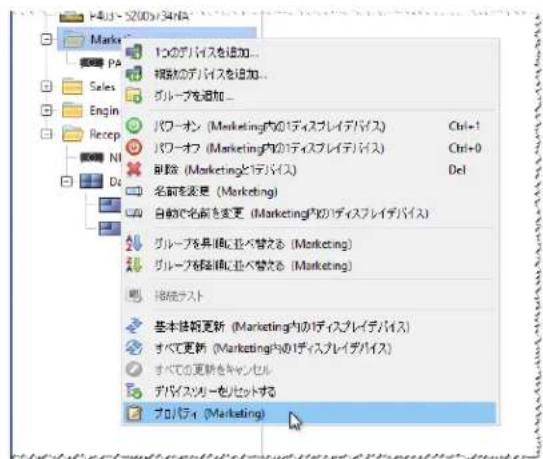This screenshot has width=543, height=459.
Task: Collapse the Recep tree group
Action: pos(47,134)
